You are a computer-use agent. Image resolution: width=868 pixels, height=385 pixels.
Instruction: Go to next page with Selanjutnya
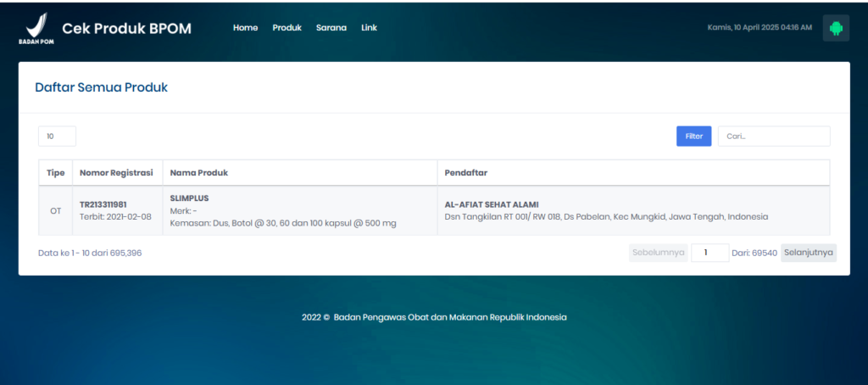808,253
